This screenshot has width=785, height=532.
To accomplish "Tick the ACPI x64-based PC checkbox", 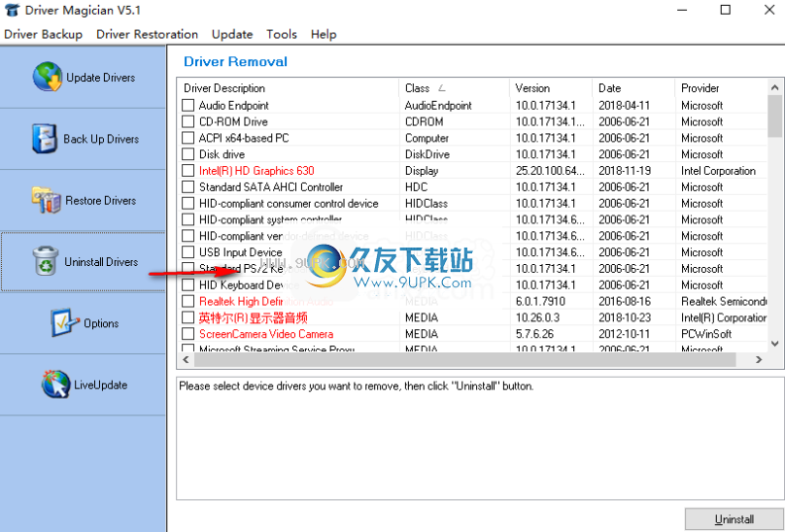I will 188,138.
